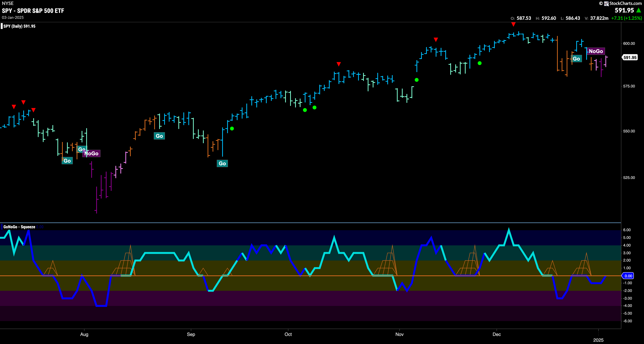The height and width of the screenshot is (344, 644).
Task: Click the Go label below late August bars
Action: point(159,136)
